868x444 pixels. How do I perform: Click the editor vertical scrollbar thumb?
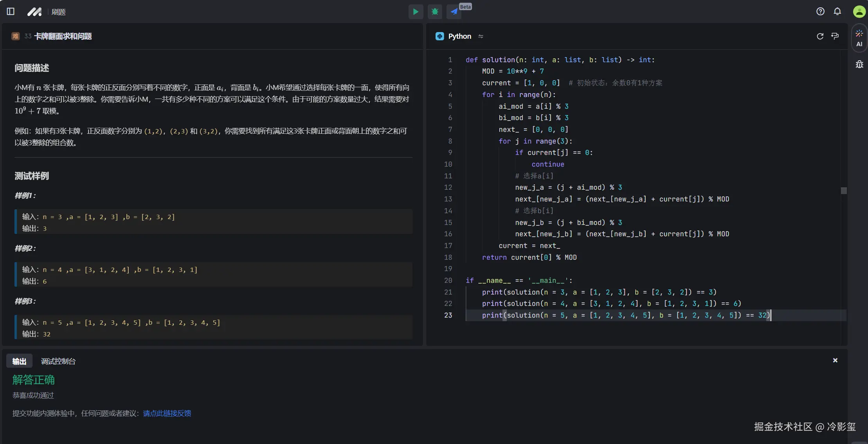click(844, 191)
